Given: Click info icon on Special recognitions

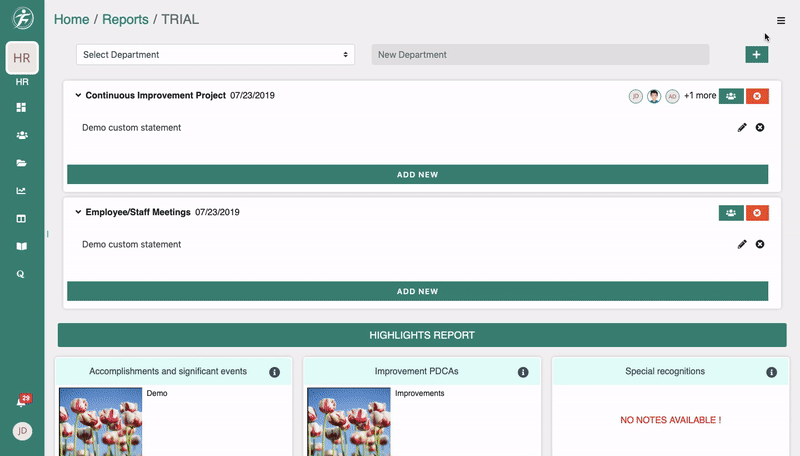Looking at the screenshot, I should pyautogui.click(x=771, y=372).
